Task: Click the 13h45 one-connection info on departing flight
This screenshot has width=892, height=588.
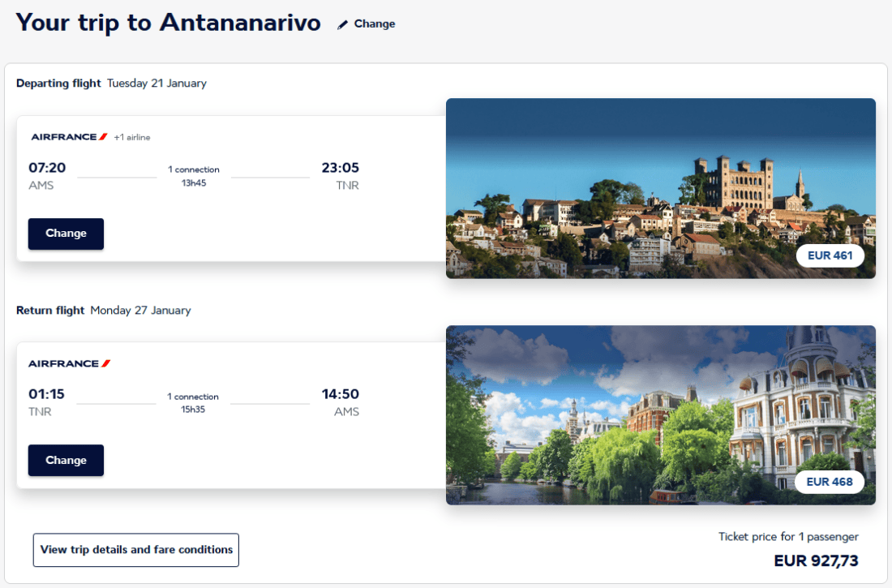Action: [194, 176]
